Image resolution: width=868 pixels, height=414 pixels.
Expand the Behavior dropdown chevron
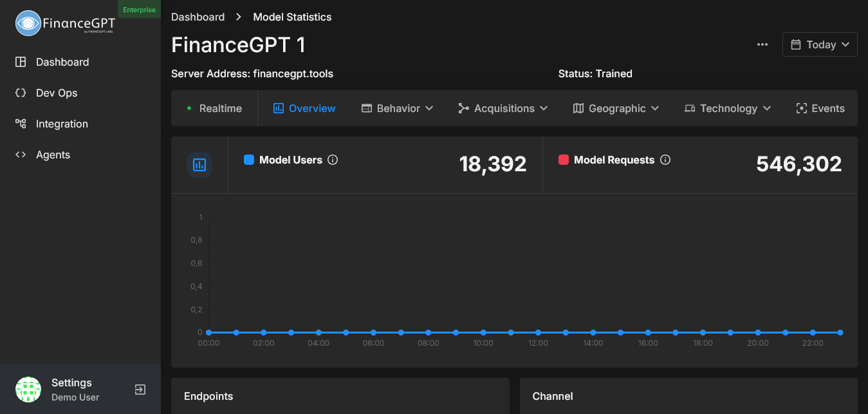pyautogui.click(x=429, y=108)
